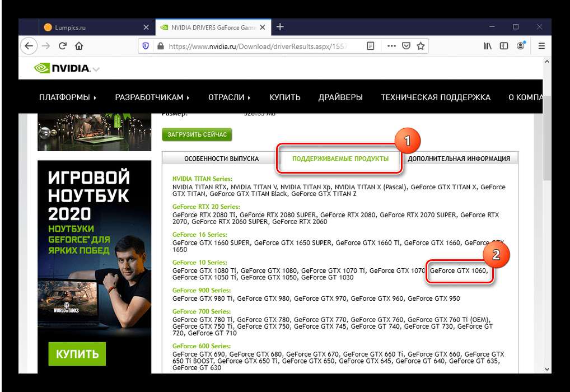Click the GeForce 700 Series heading
Screen dimensions: 570x392
tap(202, 311)
